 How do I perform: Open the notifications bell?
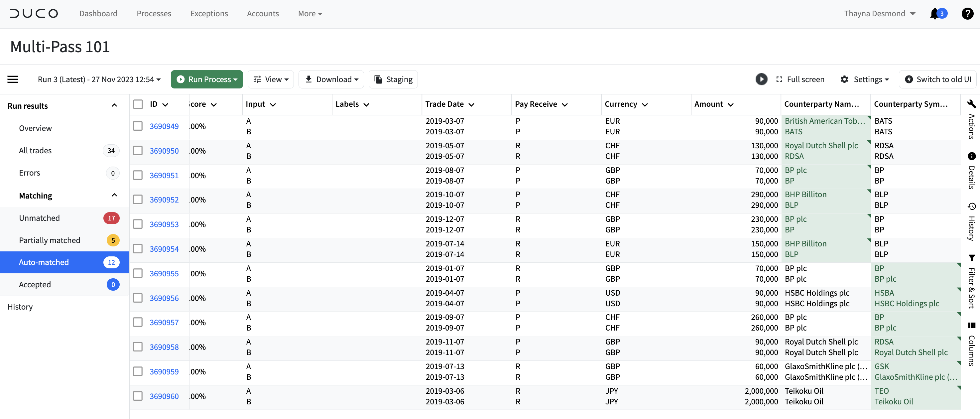point(934,14)
